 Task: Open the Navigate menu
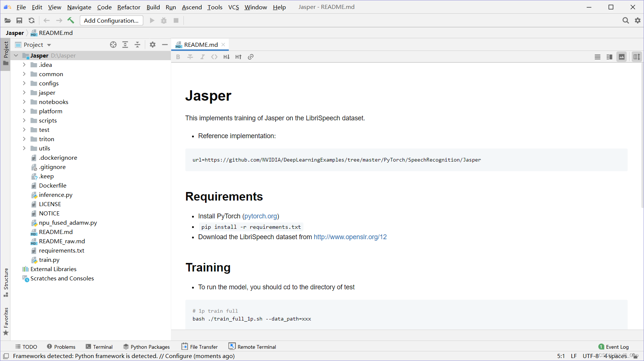point(79,7)
